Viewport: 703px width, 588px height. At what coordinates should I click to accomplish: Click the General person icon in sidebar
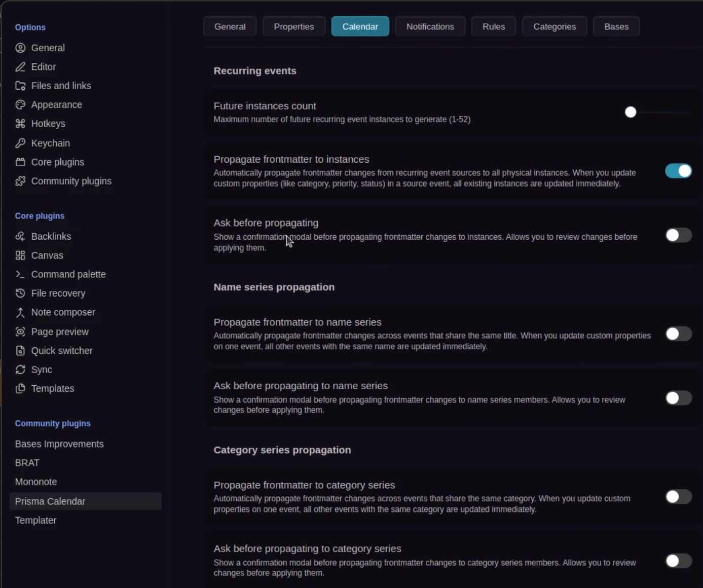[20, 48]
